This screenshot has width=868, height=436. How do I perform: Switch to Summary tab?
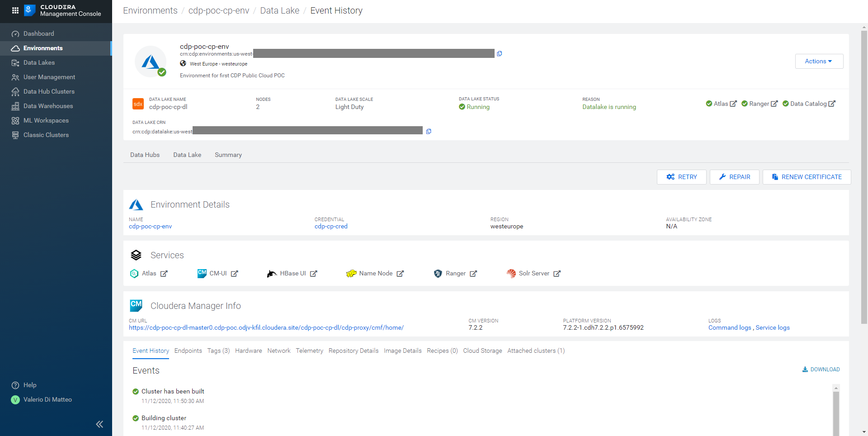tap(228, 155)
